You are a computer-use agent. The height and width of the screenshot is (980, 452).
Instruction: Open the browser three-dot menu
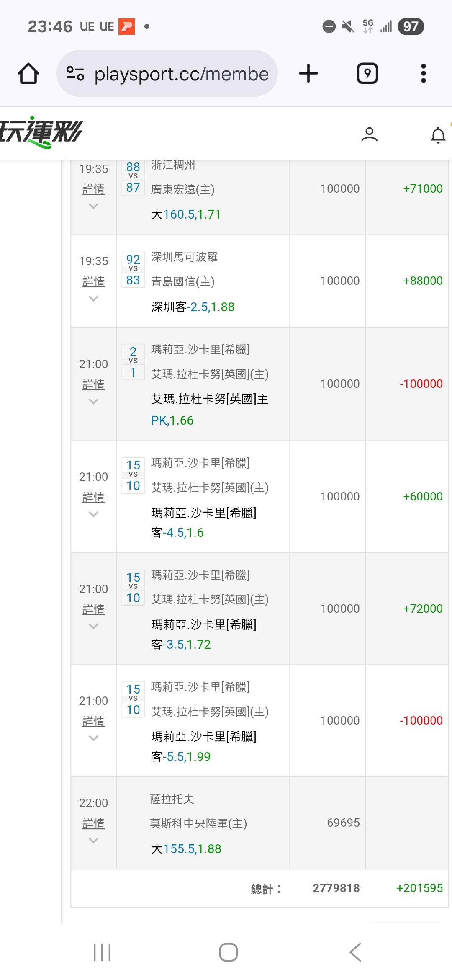423,74
